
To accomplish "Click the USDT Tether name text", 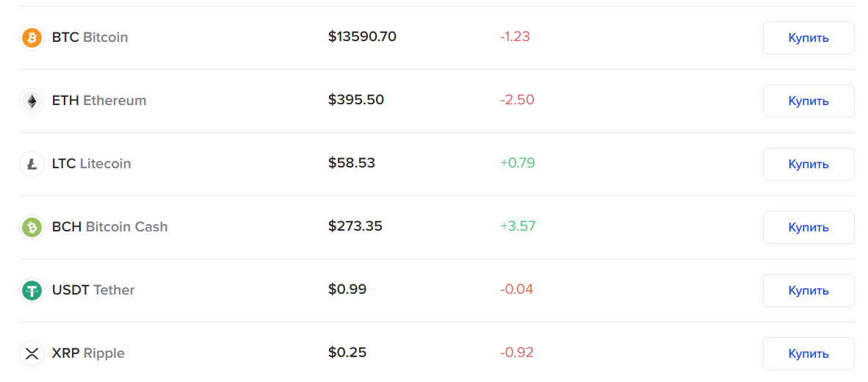I will tap(93, 290).
